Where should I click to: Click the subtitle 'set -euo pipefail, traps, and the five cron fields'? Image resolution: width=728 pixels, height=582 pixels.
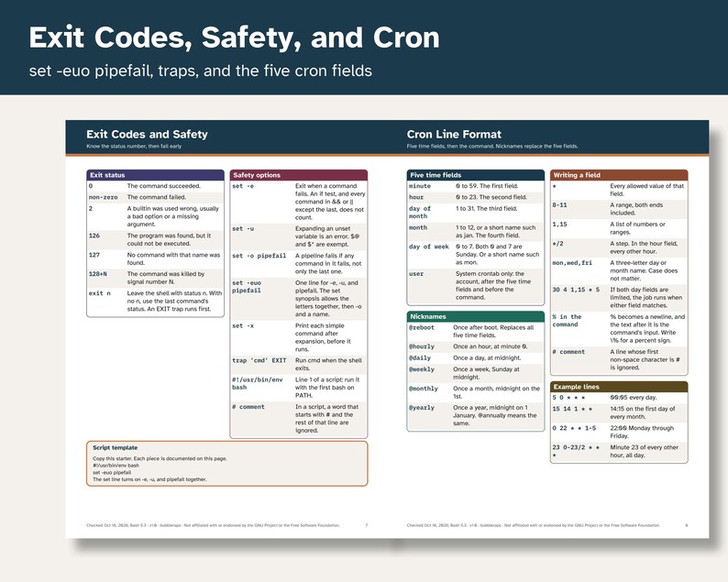201,71
